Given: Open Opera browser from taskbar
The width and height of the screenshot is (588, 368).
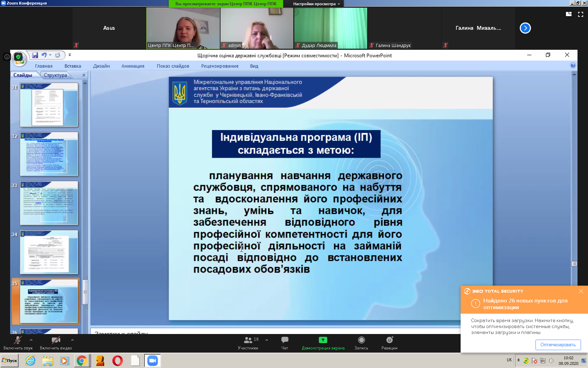Looking at the screenshot, I should coord(118,360).
